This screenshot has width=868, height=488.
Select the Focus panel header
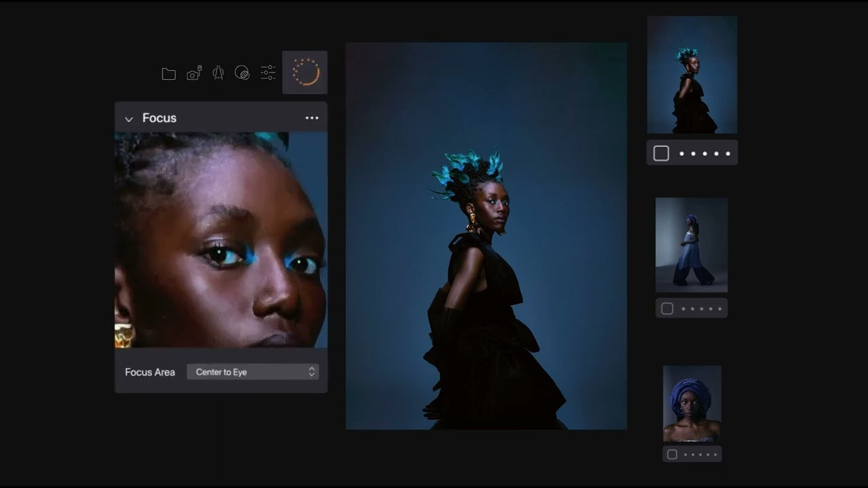pyautogui.click(x=159, y=118)
